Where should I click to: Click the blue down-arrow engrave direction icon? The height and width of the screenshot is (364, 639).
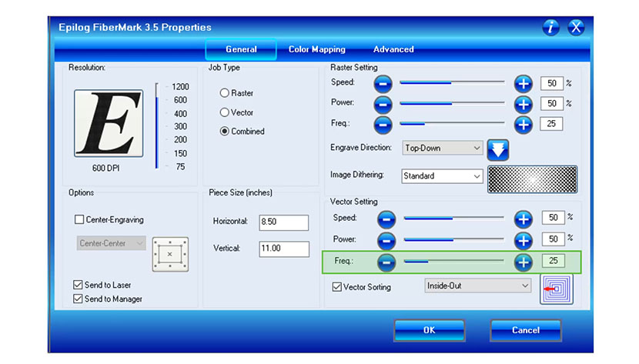click(x=499, y=149)
